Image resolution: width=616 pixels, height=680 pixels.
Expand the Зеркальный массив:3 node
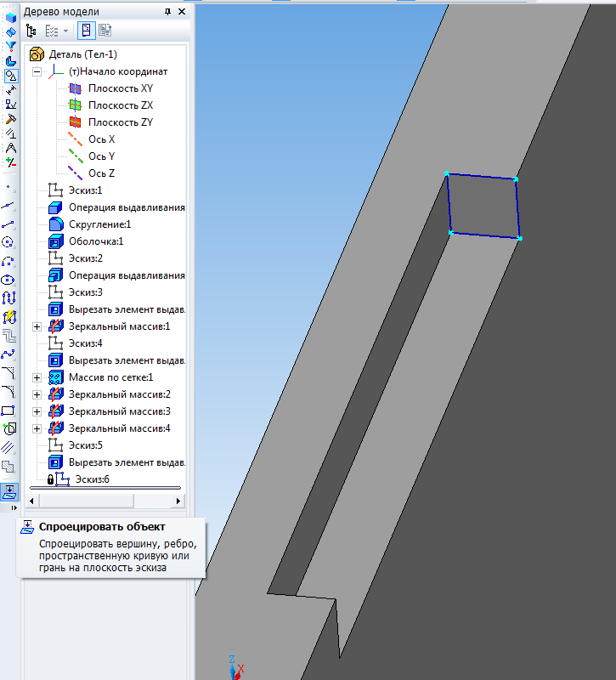(37, 411)
